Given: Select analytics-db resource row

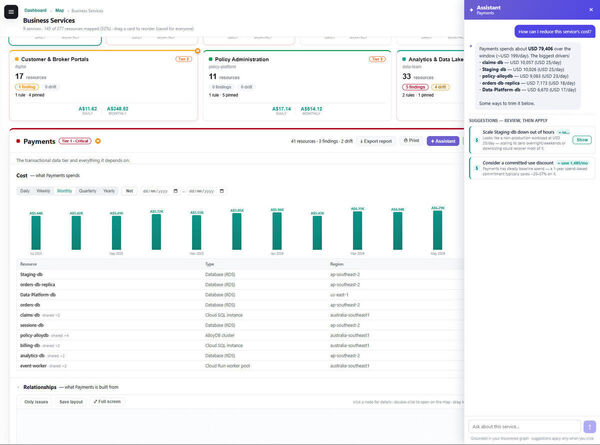Looking at the screenshot, I should [240, 355].
